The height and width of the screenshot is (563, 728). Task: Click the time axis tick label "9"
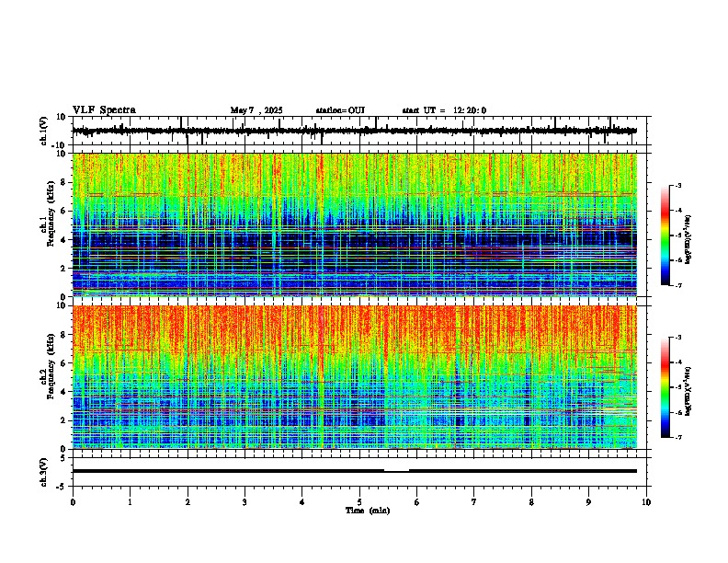[x=588, y=502]
